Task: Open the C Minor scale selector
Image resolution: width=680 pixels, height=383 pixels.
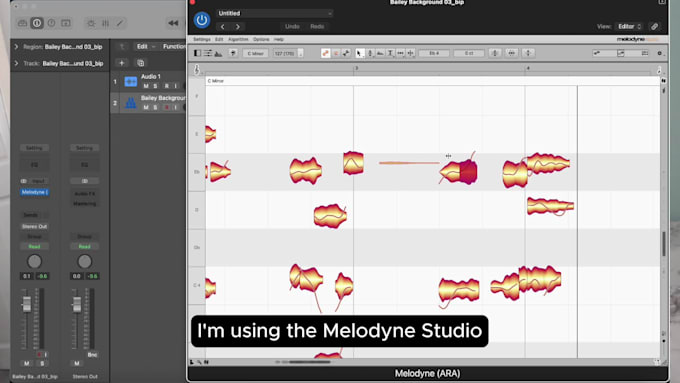Action: [x=255, y=53]
